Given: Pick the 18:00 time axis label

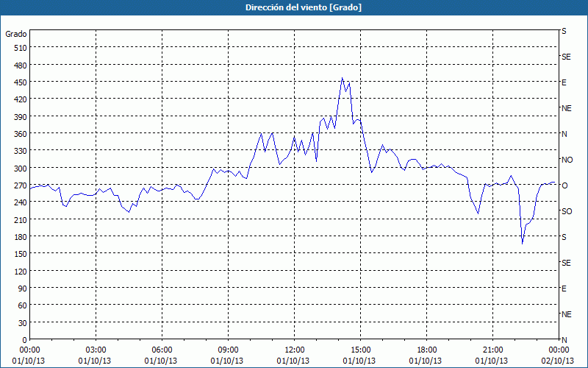Looking at the screenshot, I should pyautogui.click(x=427, y=350).
